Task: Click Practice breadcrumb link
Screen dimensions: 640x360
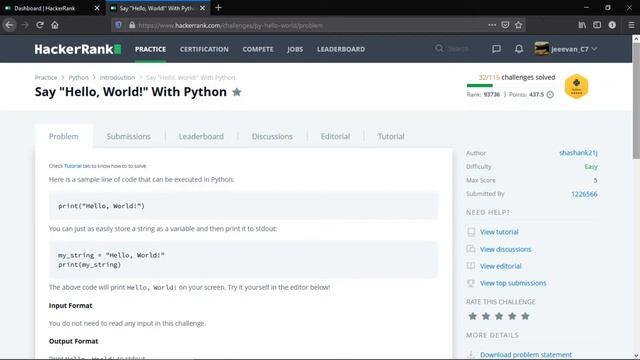Action: [46, 78]
